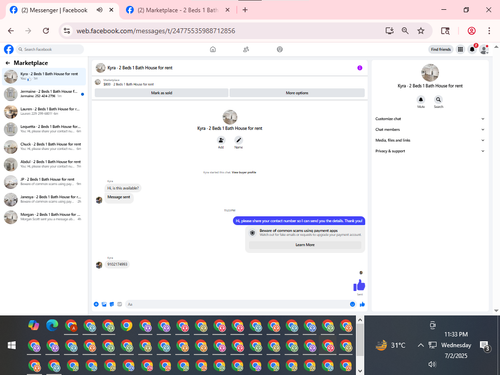Screen dimensions: 500x375
Task: Click view site information icon
Action: click(67, 31)
